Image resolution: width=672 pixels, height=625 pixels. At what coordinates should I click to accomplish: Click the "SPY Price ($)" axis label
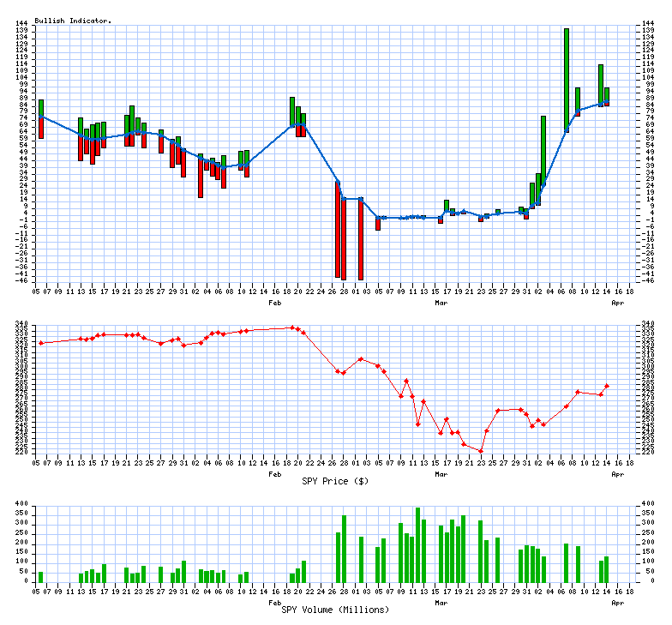[x=335, y=481]
